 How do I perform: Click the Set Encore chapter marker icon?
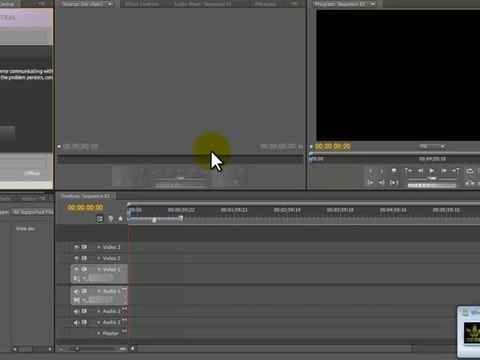click(x=110, y=219)
